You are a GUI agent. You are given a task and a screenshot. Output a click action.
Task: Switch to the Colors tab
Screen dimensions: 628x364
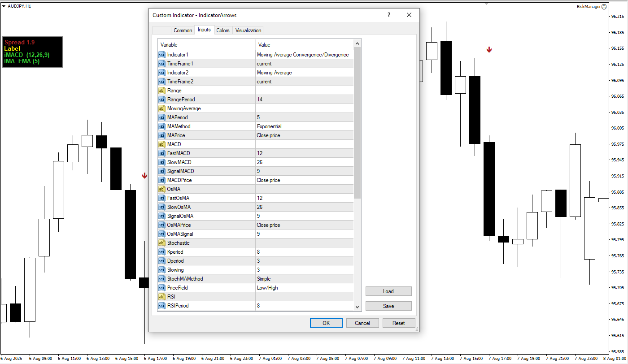[x=223, y=30]
